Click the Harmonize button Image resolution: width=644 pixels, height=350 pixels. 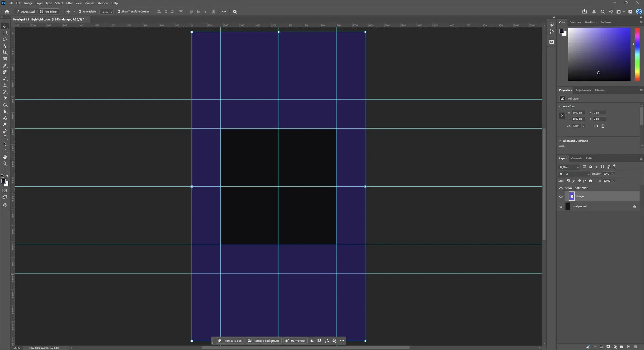coord(295,341)
